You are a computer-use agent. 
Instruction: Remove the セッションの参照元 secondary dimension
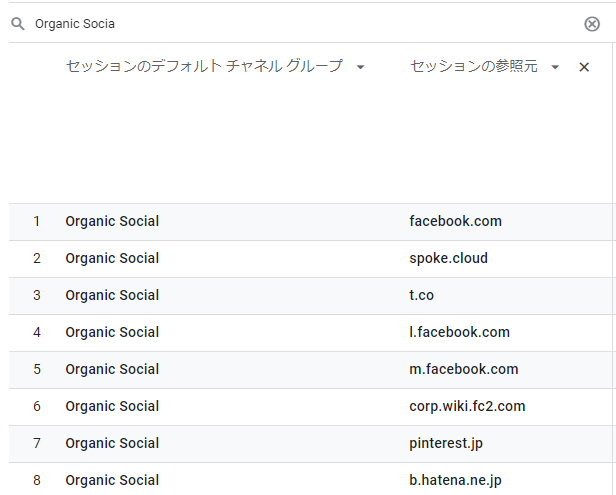(584, 67)
